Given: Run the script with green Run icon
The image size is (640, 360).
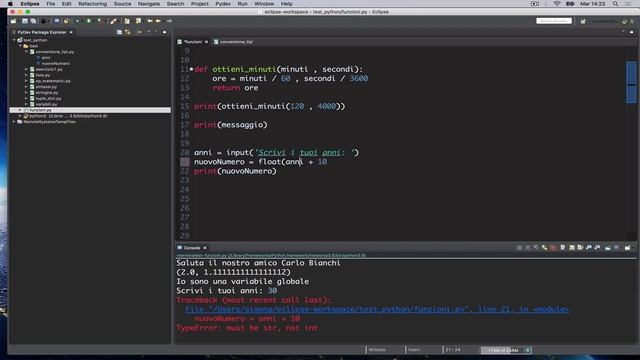Looking at the screenshot, I should click(89, 21).
